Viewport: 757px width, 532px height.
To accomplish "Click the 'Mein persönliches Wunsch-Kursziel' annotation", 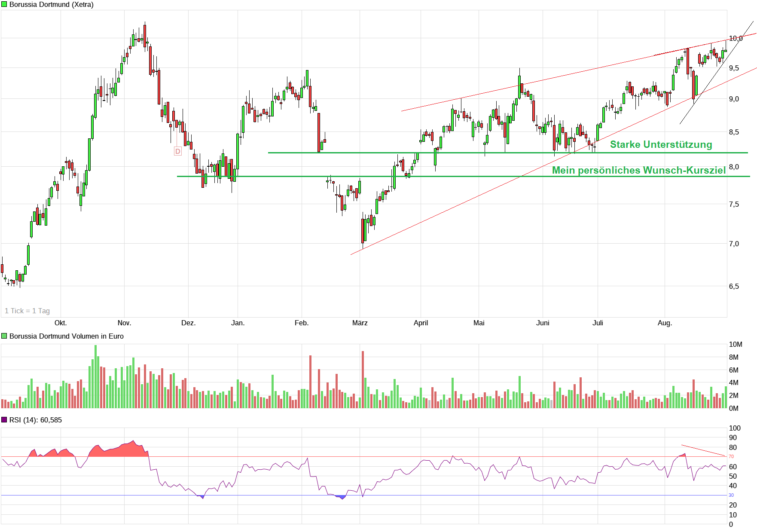I will (x=639, y=170).
